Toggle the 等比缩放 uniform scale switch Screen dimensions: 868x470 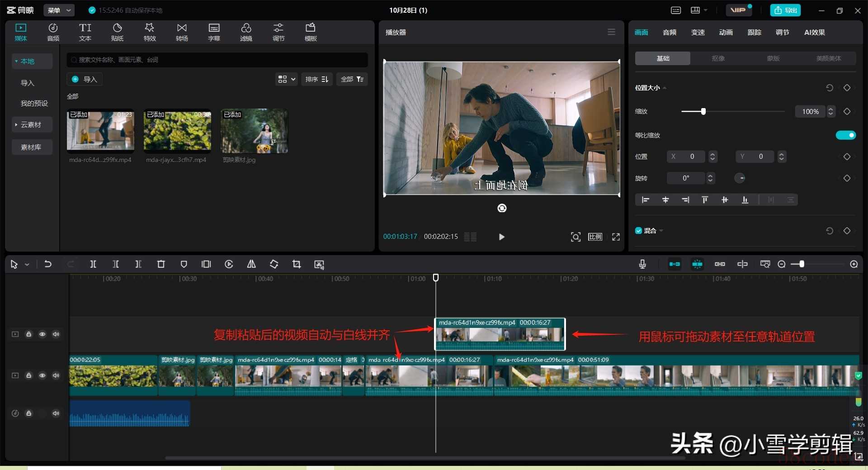[x=845, y=135]
